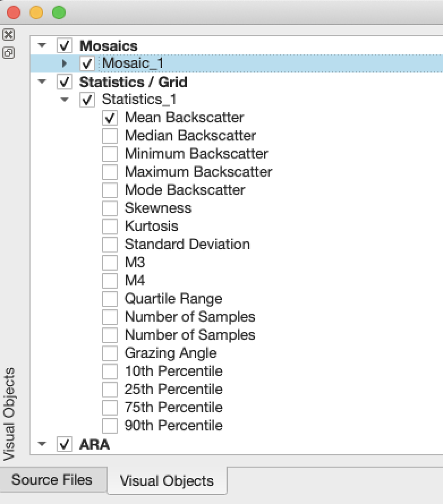Float the Visual Objects dock panel
The width and height of the screenshot is (443, 504).
point(8,53)
